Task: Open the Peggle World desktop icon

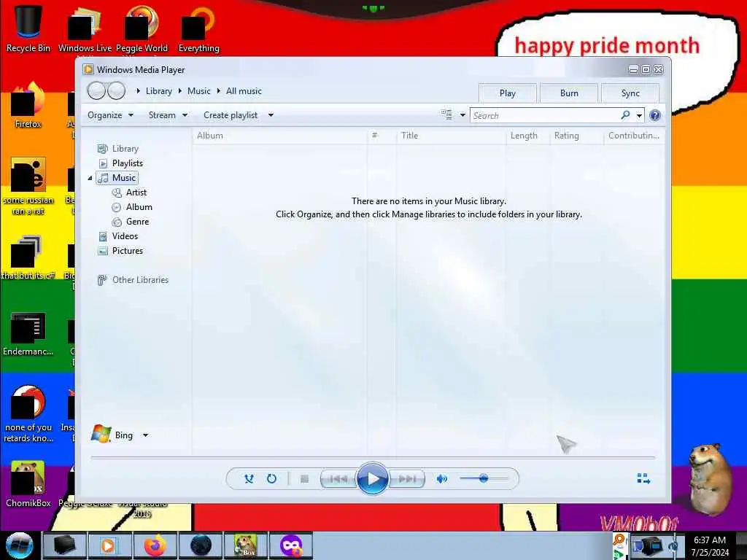Action: click(142, 28)
